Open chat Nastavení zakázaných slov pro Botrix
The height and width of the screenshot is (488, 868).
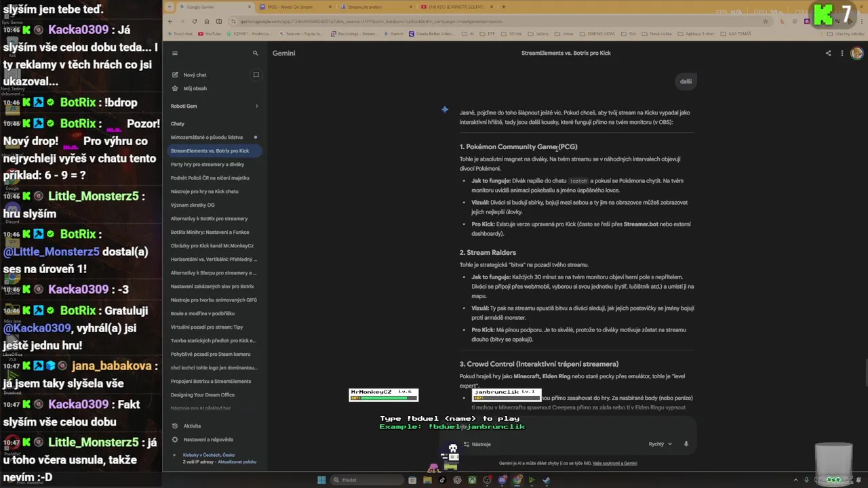[x=212, y=286]
